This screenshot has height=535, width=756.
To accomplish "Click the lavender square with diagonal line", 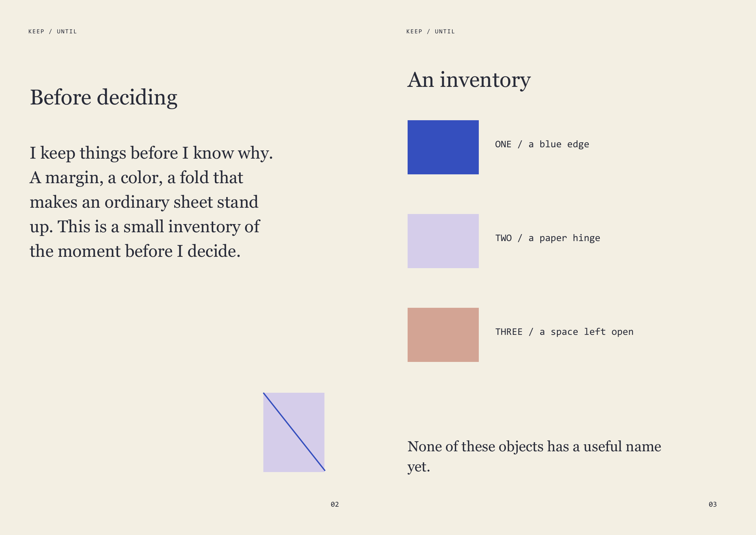I will click(294, 432).
